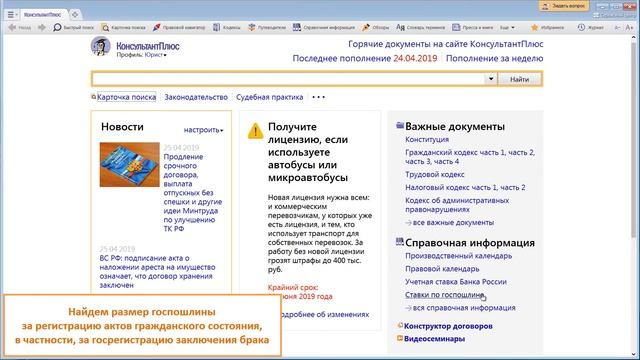Focus the main search input field
This screenshot has width=640, height=360.
(x=288, y=79)
